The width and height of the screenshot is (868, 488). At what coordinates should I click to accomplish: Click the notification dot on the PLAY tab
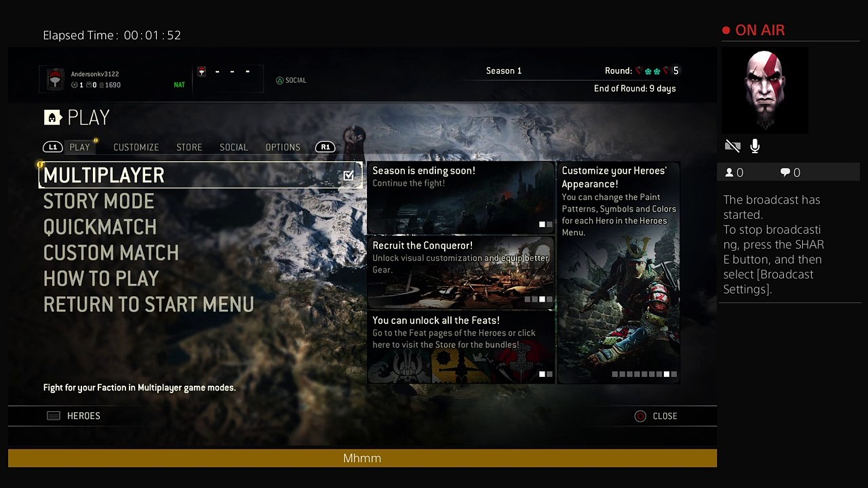96,141
